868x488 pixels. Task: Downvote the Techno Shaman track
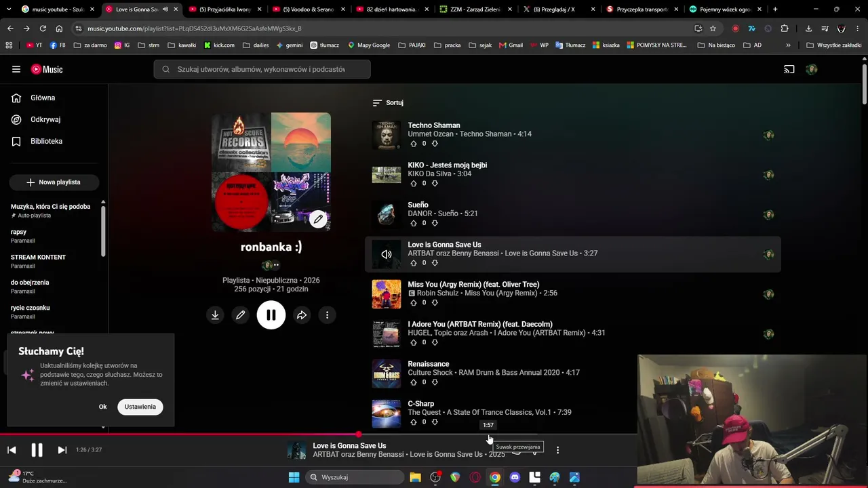[435, 144]
